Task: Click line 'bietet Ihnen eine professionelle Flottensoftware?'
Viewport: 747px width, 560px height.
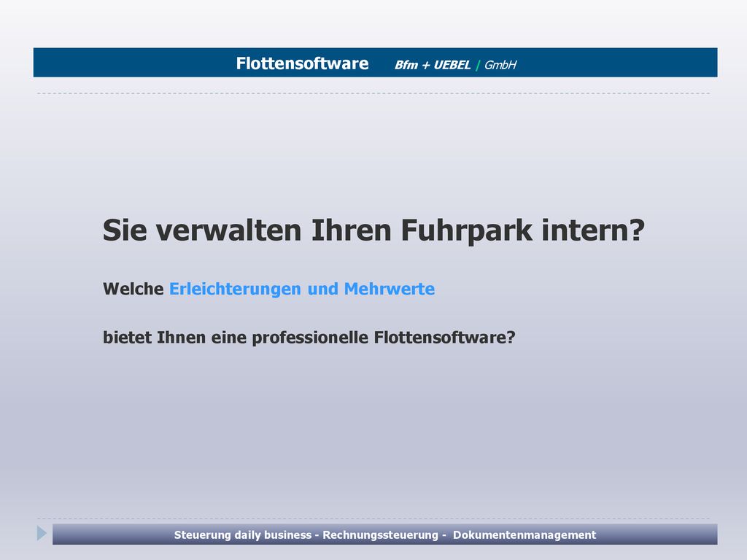Action: click(309, 338)
